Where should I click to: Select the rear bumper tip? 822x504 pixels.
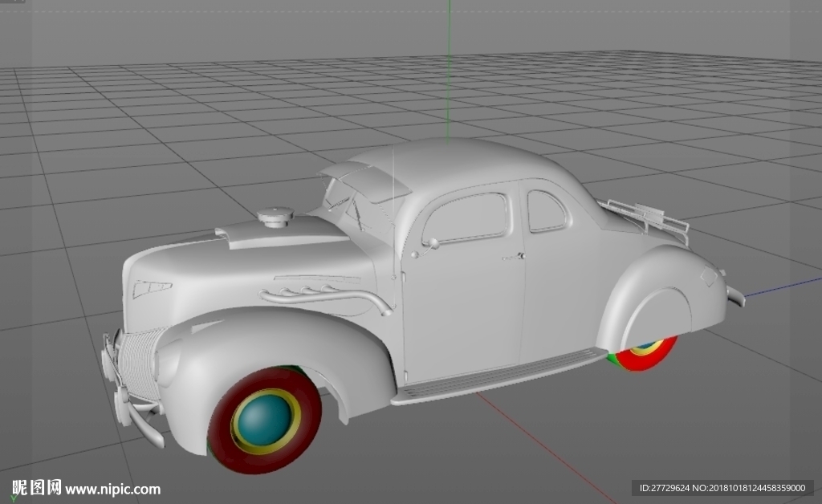(735, 296)
